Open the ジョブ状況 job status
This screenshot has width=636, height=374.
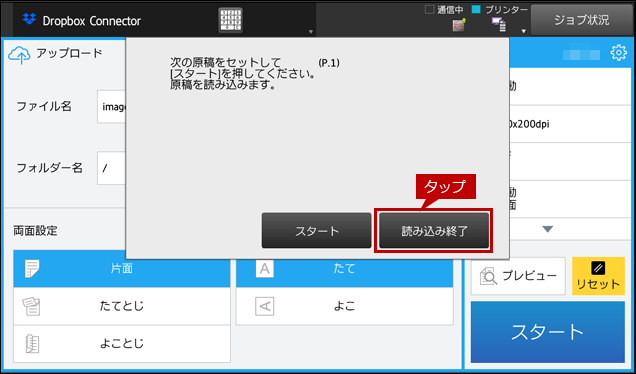click(x=581, y=20)
